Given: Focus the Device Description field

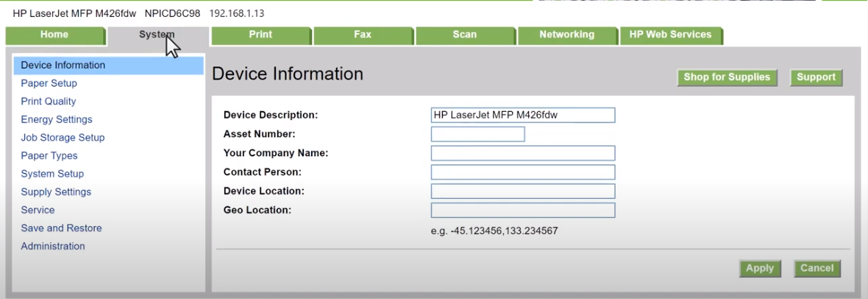Looking at the screenshot, I should pos(523,116).
